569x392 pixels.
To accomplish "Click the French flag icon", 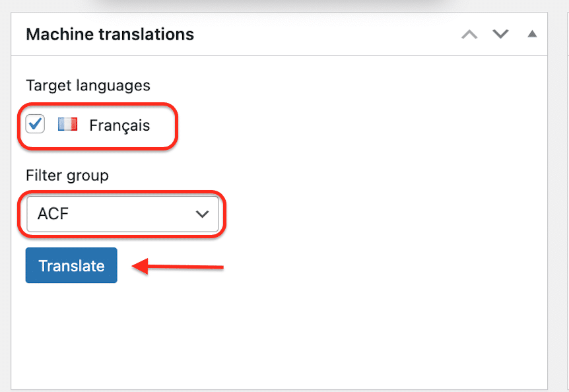I will pos(67,123).
